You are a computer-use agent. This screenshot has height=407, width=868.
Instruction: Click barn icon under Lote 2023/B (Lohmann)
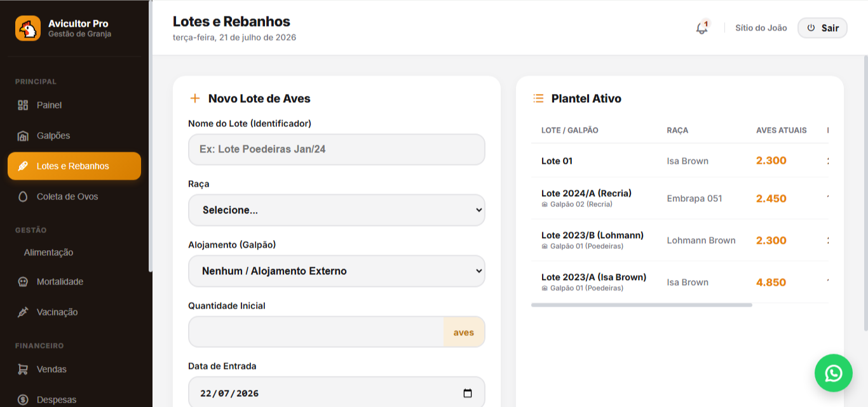[545, 246]
